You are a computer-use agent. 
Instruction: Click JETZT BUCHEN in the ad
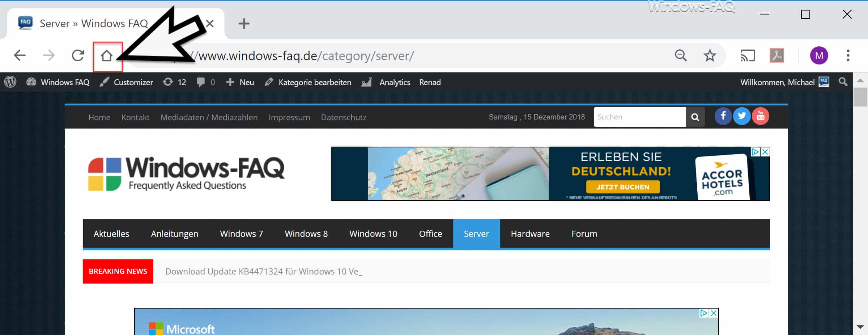[x=623, y=187]
